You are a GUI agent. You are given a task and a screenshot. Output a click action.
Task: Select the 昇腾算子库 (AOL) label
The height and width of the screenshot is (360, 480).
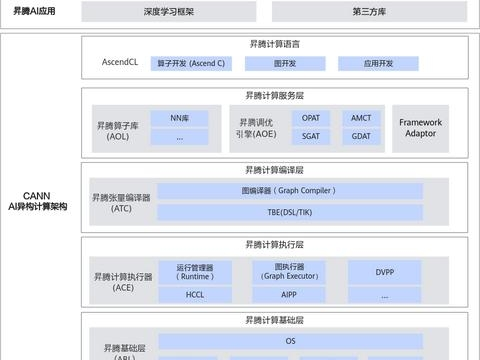pos(117,131)
